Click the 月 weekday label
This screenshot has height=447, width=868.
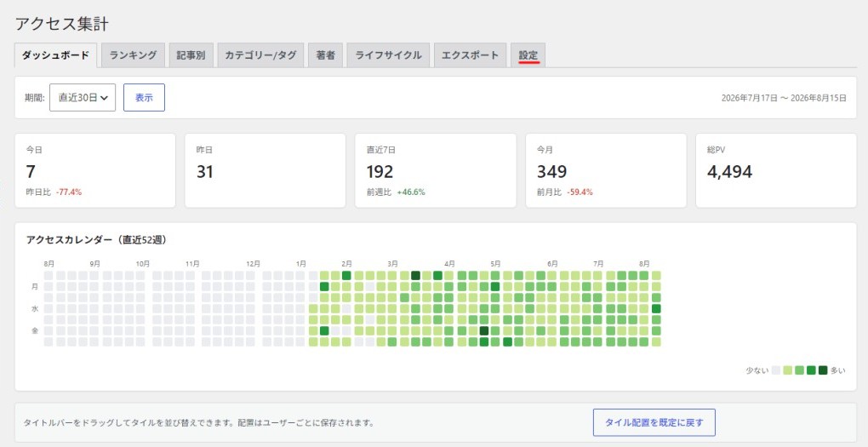[x=35, y=286]
